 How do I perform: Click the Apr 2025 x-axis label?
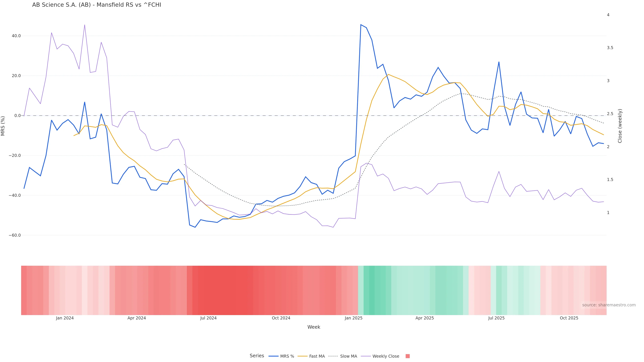(x=424, y=318)
